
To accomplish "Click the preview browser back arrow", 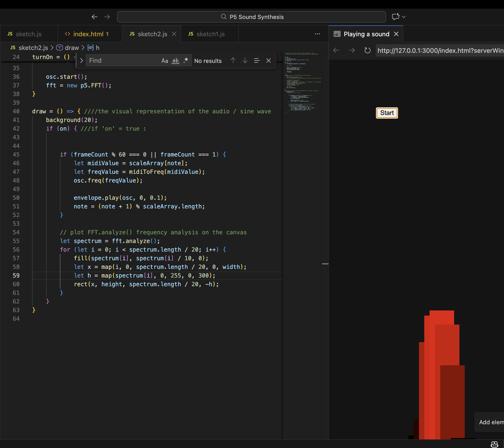I will tap(336, 50).
